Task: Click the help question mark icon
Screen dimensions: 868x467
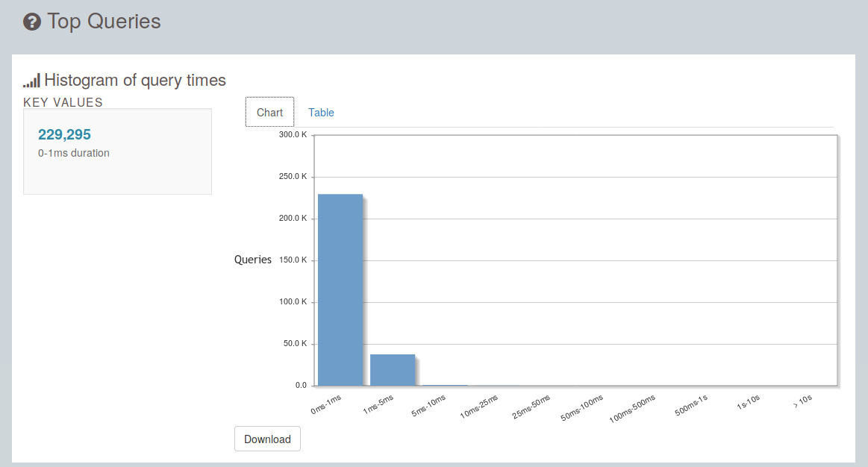Action: click(31, 22)
